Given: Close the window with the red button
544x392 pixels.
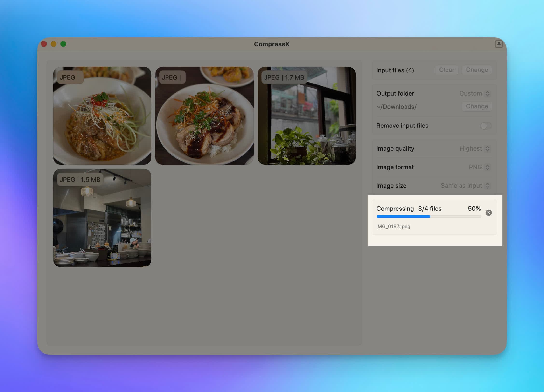Looking at the screenshot, I should tap(44, 44).
